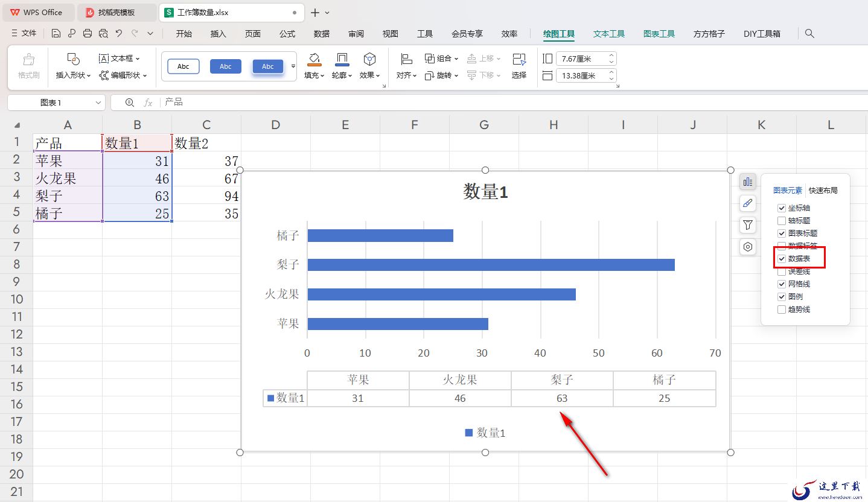The height and width of the screenshot is (502, 868).
Task: Uncheck the 网格线 (Gridlines) checkbox
Action: (782, 284)
